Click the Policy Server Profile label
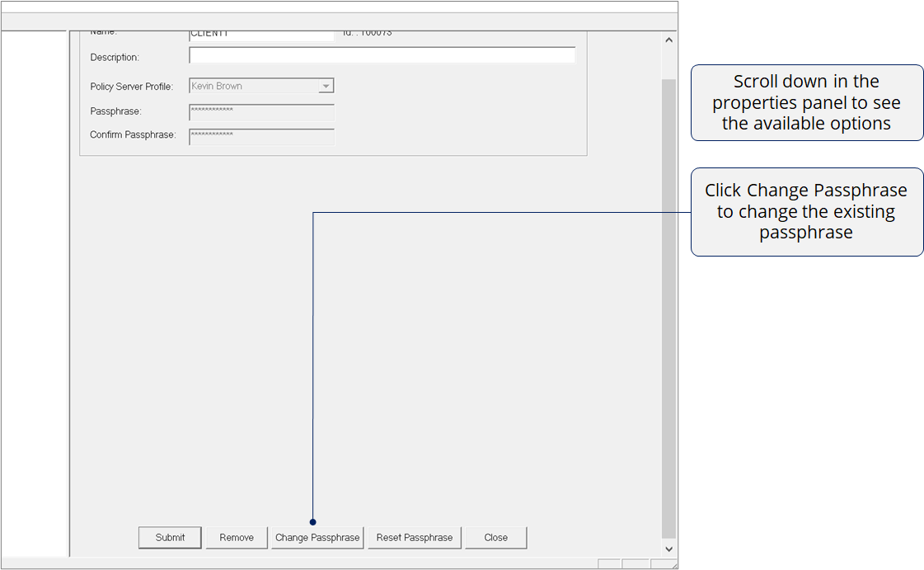Image resolution: width=924 pixels, height=570 pixels. [132, 87]
